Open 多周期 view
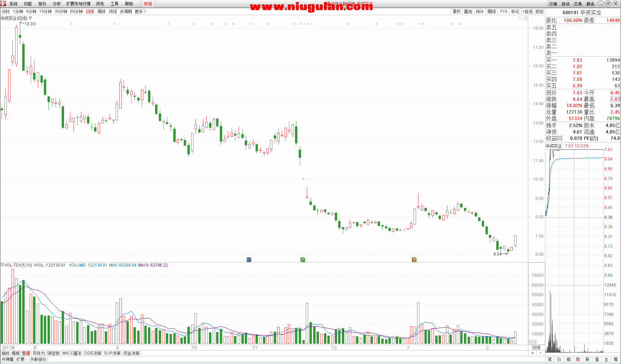621x364 pixels. (126, 11)
